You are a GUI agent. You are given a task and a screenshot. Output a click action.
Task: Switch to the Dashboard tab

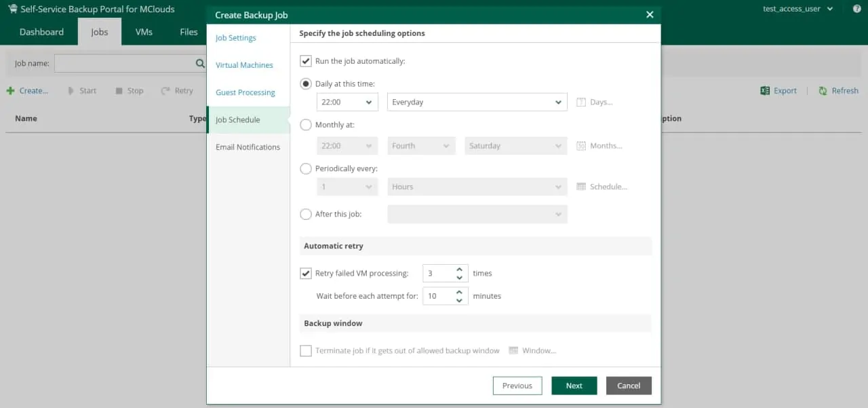click(x=41, y=32)
